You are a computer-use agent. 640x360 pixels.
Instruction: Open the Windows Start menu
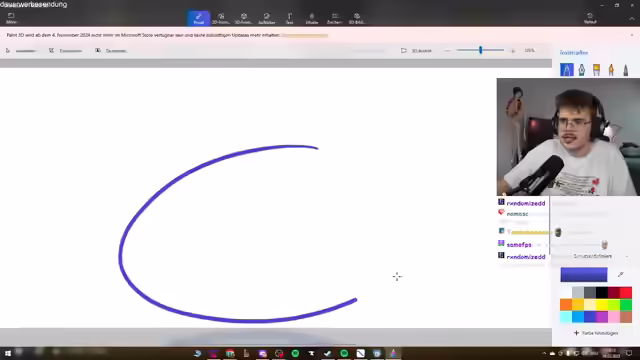pyautogui.click(x=8, y=353)
